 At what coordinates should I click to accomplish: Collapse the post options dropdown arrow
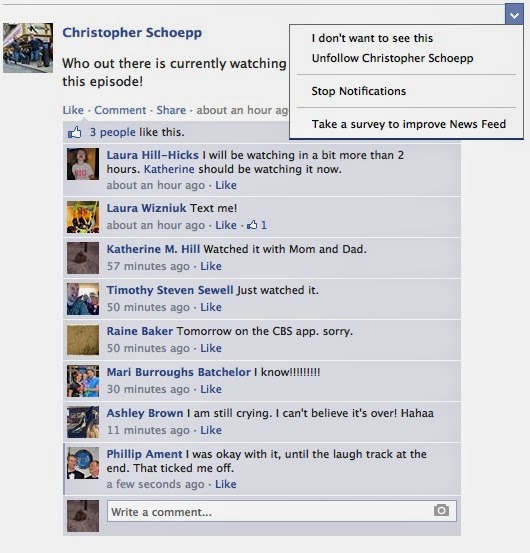514,15
